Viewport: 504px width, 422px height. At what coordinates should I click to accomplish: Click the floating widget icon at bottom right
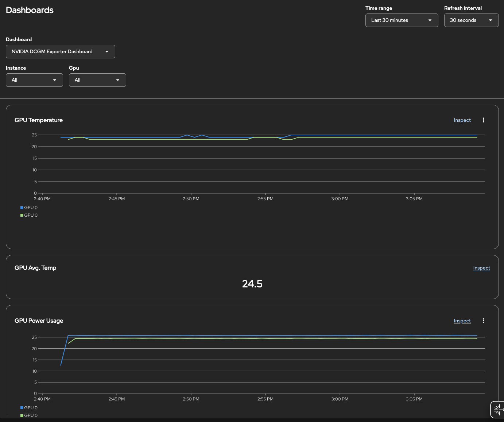[497, 410]
